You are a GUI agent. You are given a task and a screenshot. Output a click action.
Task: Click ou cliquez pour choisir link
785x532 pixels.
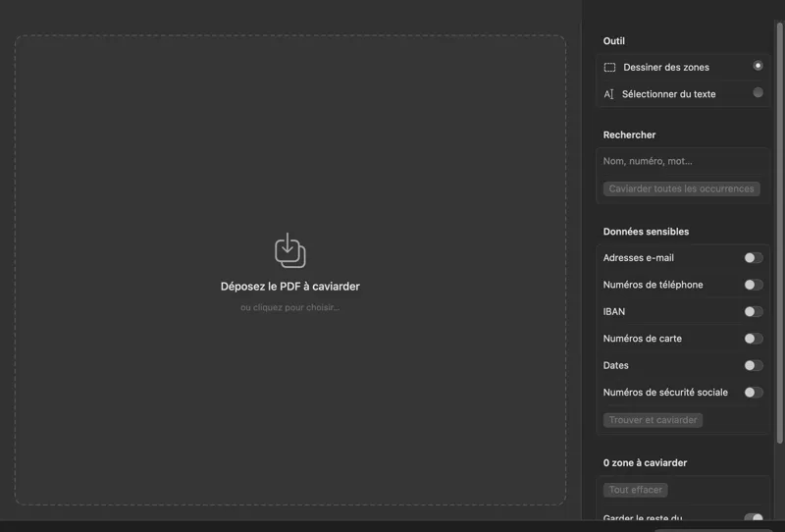[x=289, y=307]
